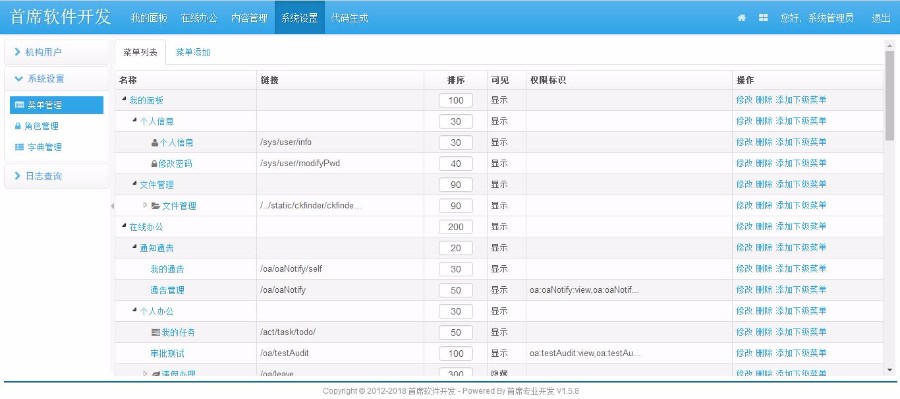Open 我的面板 in top navigation
This screenshot has width=900, height=399.
[x=149, y=18]
